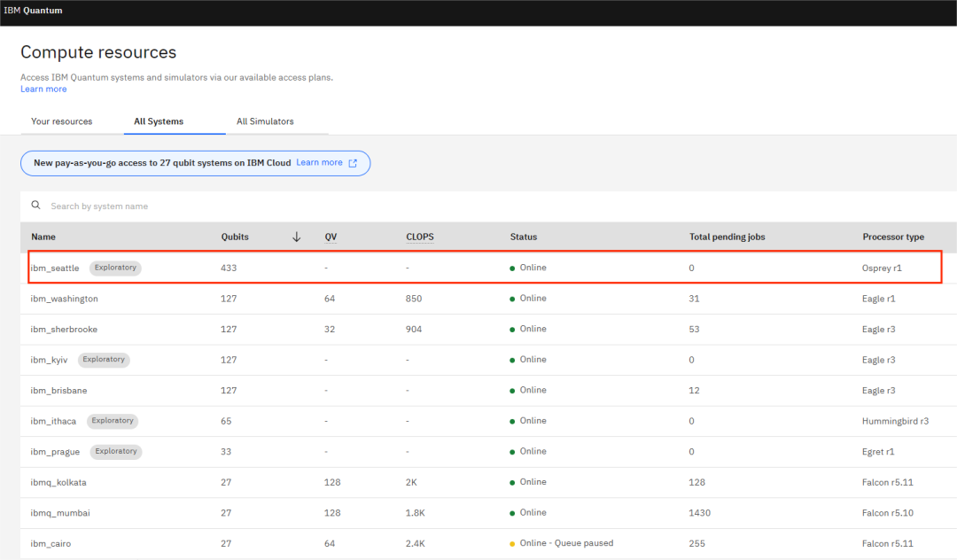
Task: Click the CLOPS column header
Action: click(x=420, y=237)
